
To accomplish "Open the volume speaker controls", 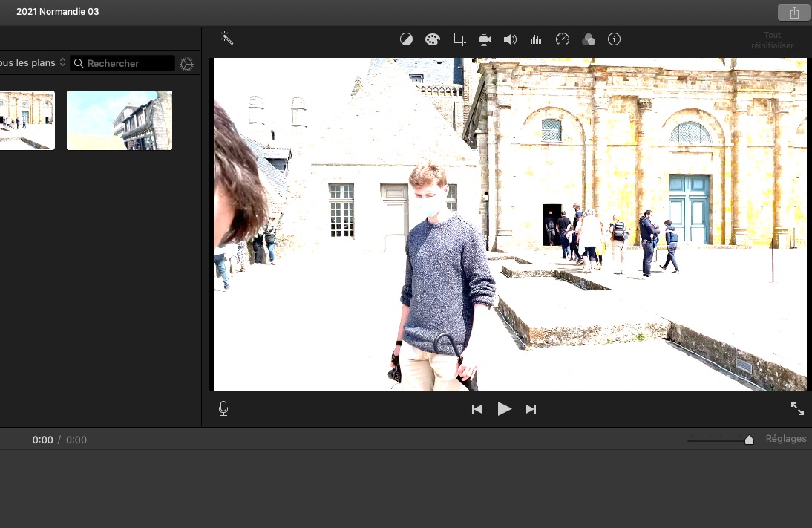I will (510, 39).
